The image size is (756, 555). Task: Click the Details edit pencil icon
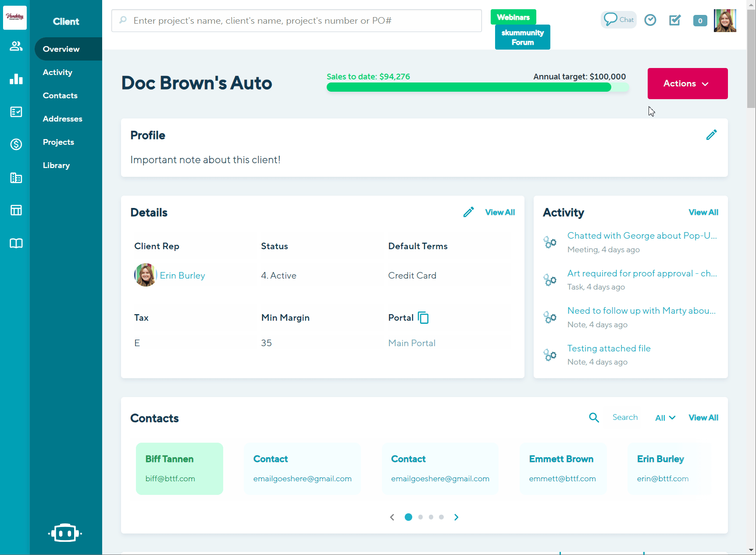point(468,212)
